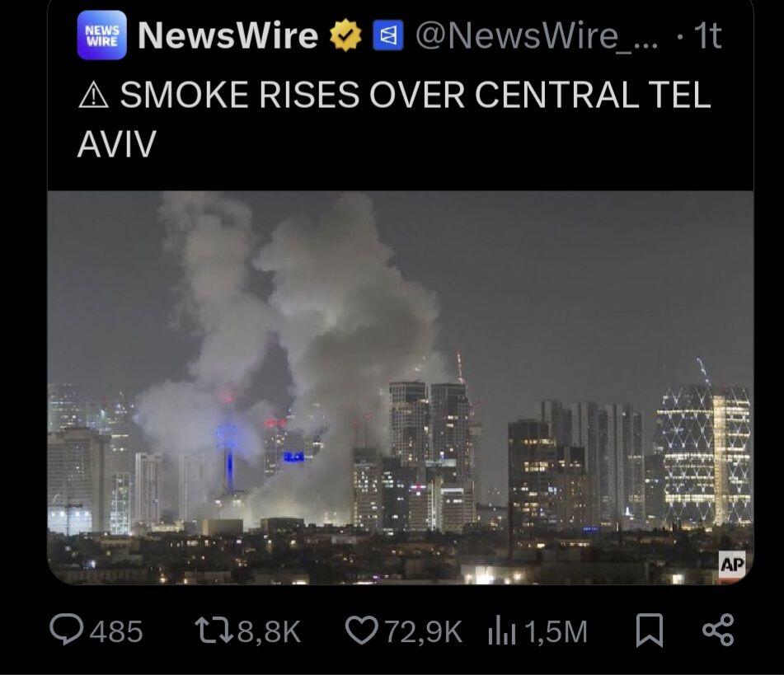Image resolution: width=784 pixels, height=675 pixels.
Task: Click the reply speech bubble icon
Action: (67, 630)
